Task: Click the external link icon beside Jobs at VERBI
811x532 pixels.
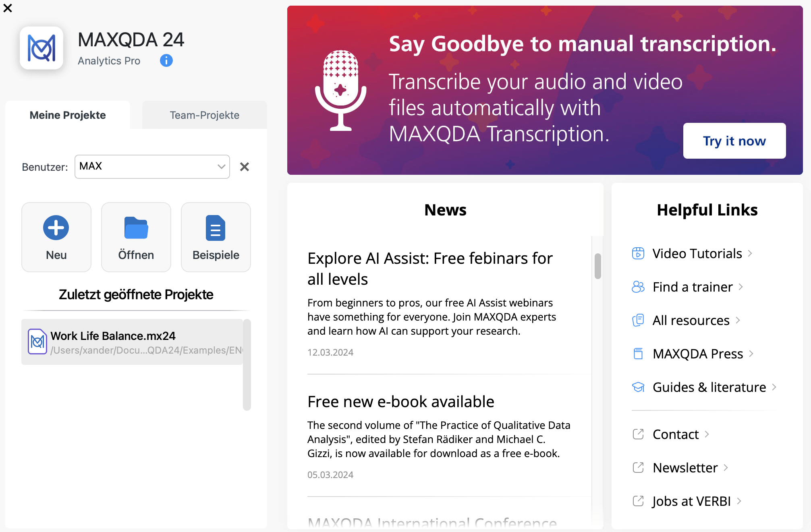Action: (x=638, y=501)
